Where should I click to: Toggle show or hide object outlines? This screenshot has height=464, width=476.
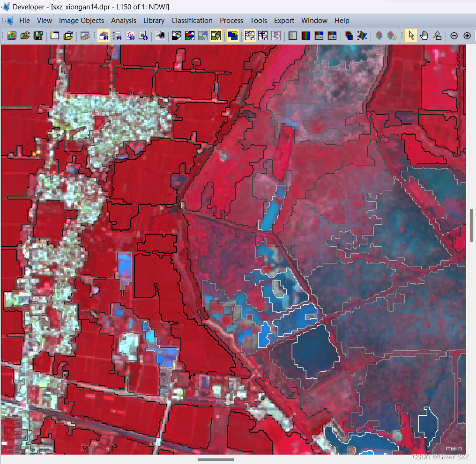click(250, 36)
